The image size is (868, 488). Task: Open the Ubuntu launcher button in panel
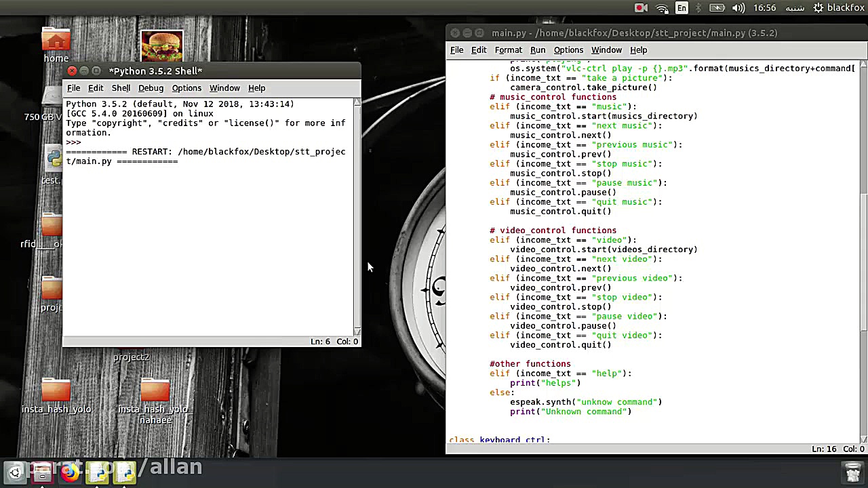15,472
